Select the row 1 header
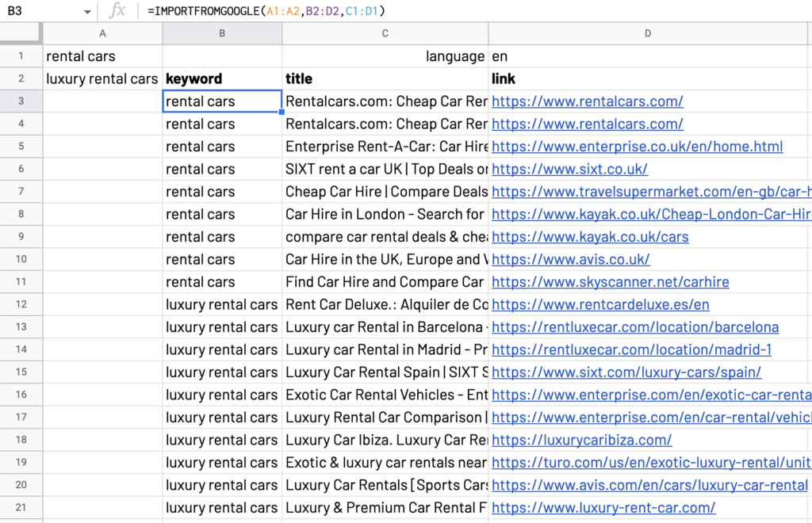The height and width of the screenshot is (523, 812). [x=21, y=55]
